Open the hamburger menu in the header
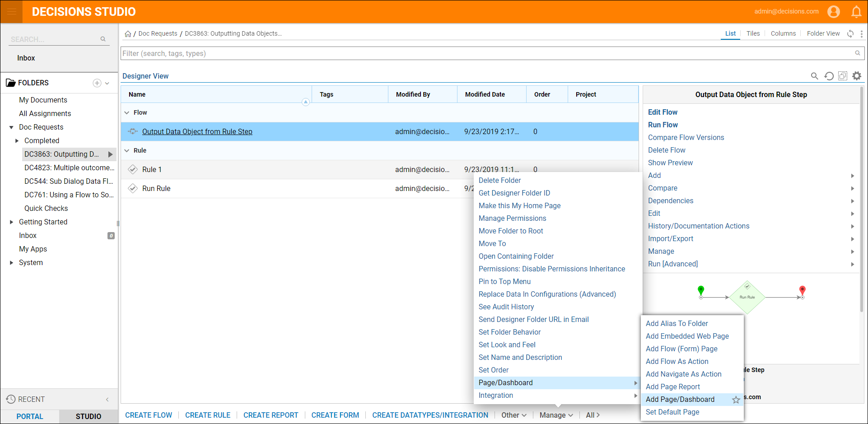The image size is (868, 424). coord(11,11)
